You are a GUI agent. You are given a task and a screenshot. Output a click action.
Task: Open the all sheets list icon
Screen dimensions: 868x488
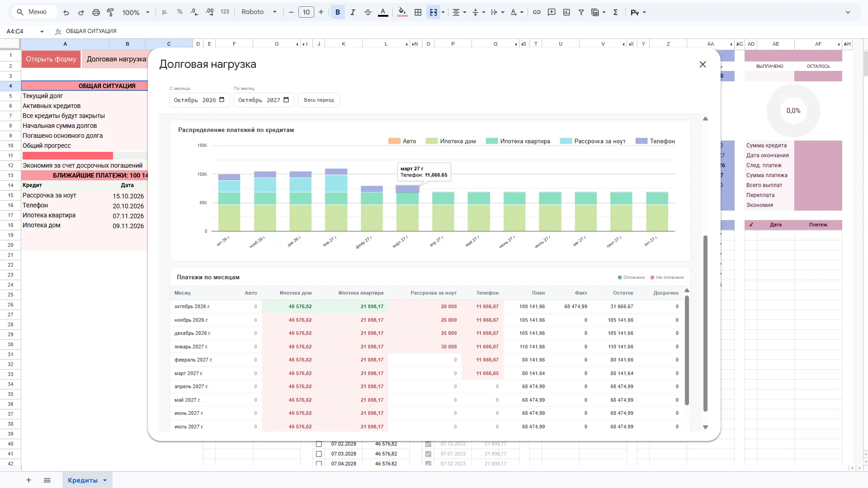(x=47, y=480)
